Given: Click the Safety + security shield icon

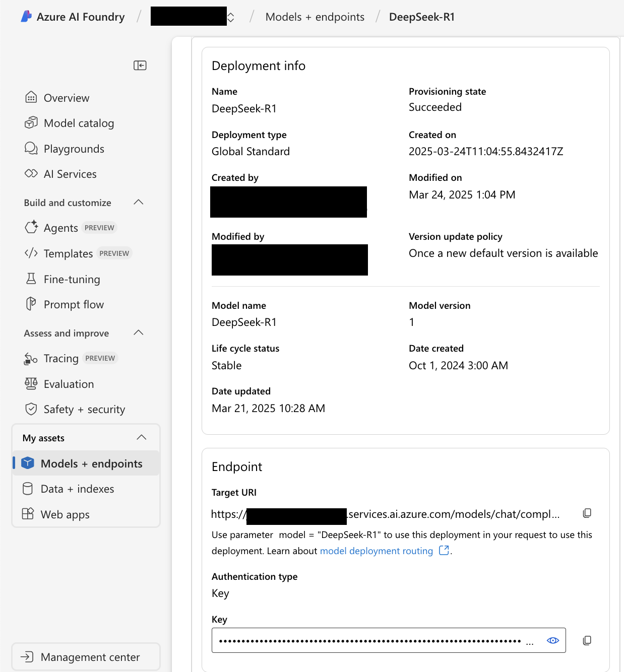Looking at the screenshot, I should coord(31,409).
